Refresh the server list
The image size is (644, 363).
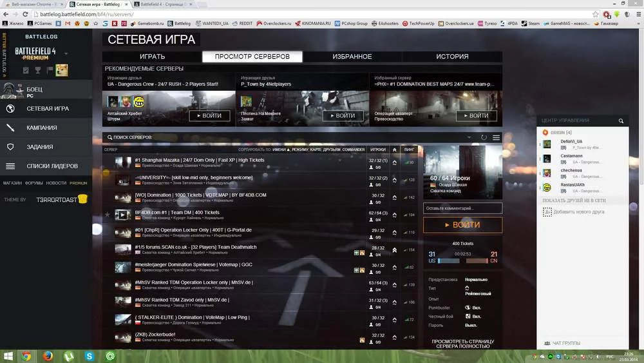(484, 137)
